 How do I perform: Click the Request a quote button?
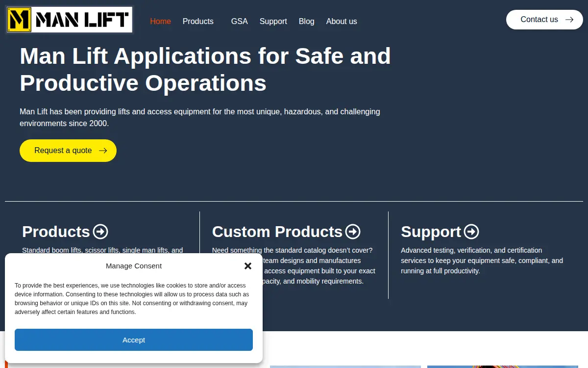pyautogui.click(x=68, y=151)
